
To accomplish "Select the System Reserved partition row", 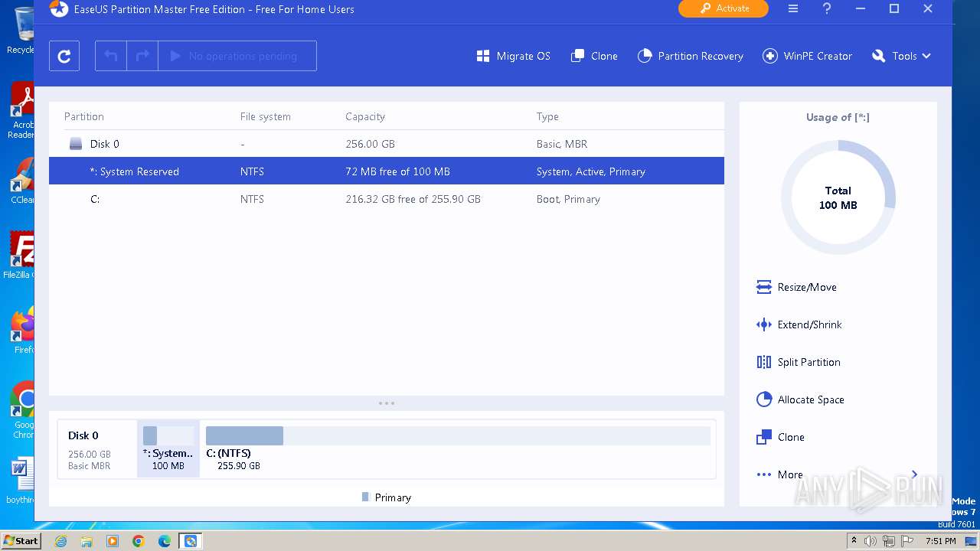I will (x=387, y=171).
